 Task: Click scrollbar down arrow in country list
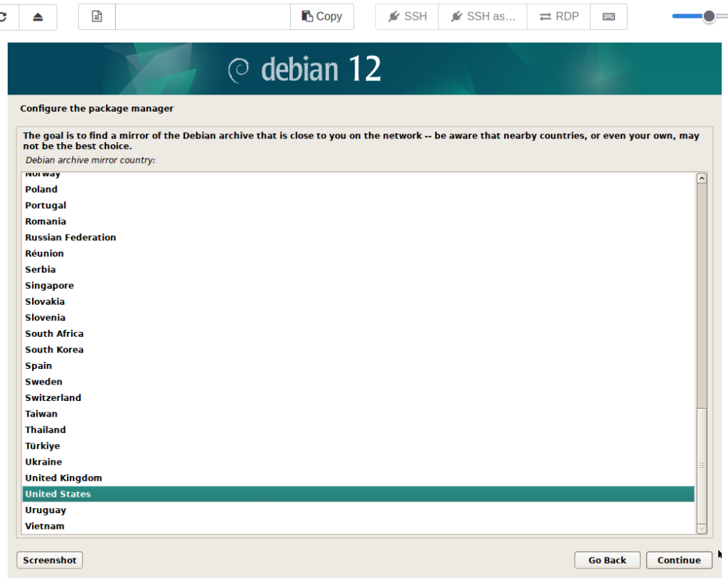click(x=702, y=528)
